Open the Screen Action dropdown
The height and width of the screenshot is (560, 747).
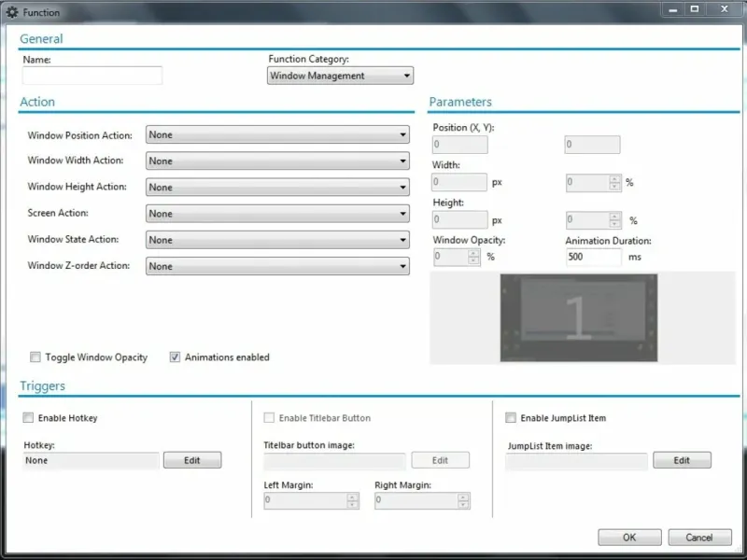tap(277, 214)
